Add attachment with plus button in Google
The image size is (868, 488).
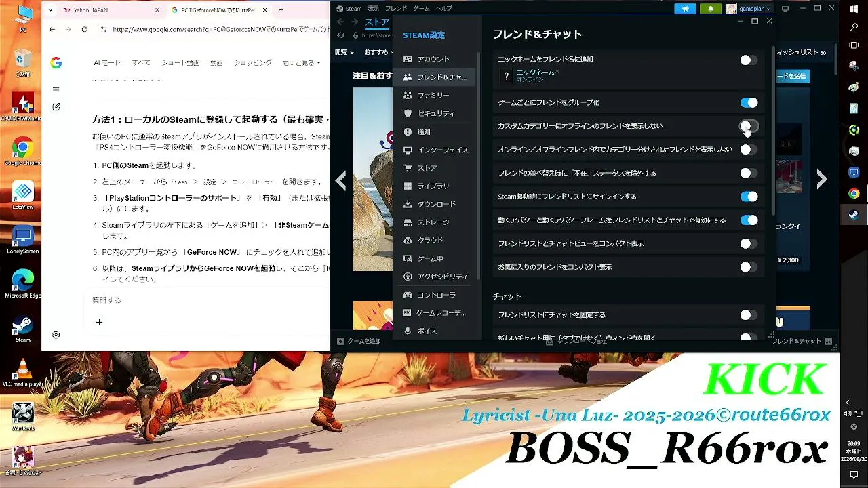[x=99, y=323]
